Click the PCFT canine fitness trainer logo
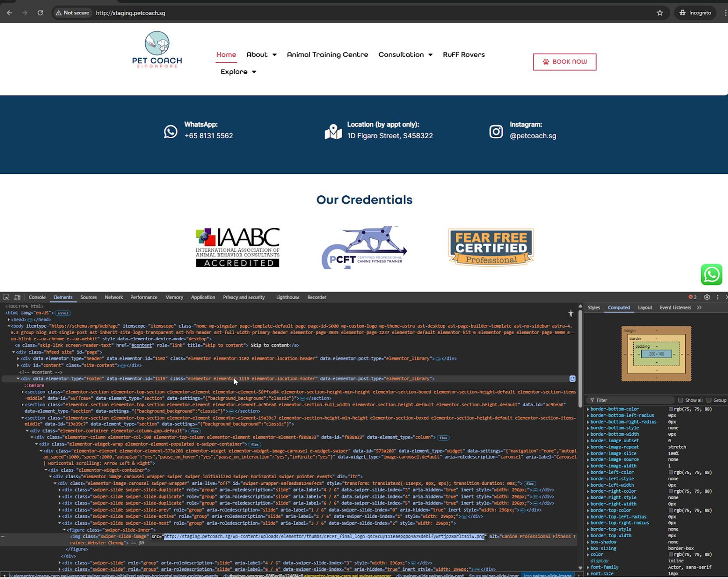Image resolution: width=728 pixels, height=579 pixels. pyautogui.click(x=364, y=247)
